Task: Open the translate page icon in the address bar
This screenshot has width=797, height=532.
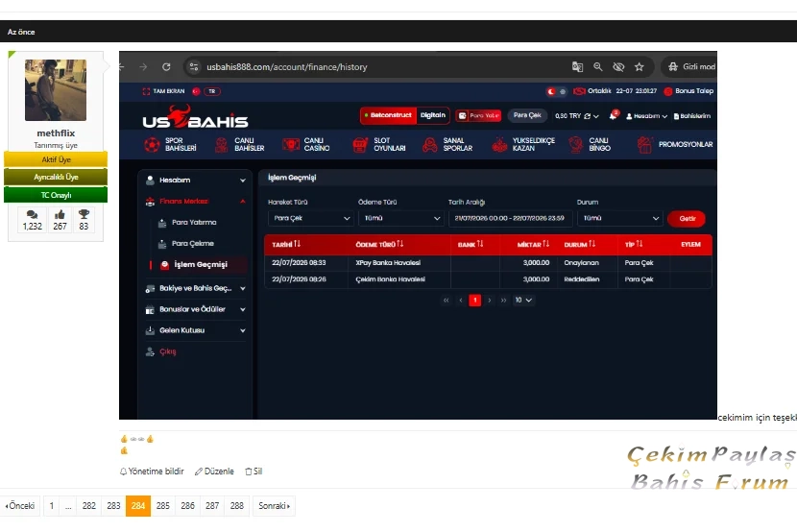Action: click(x=577, y=66)
